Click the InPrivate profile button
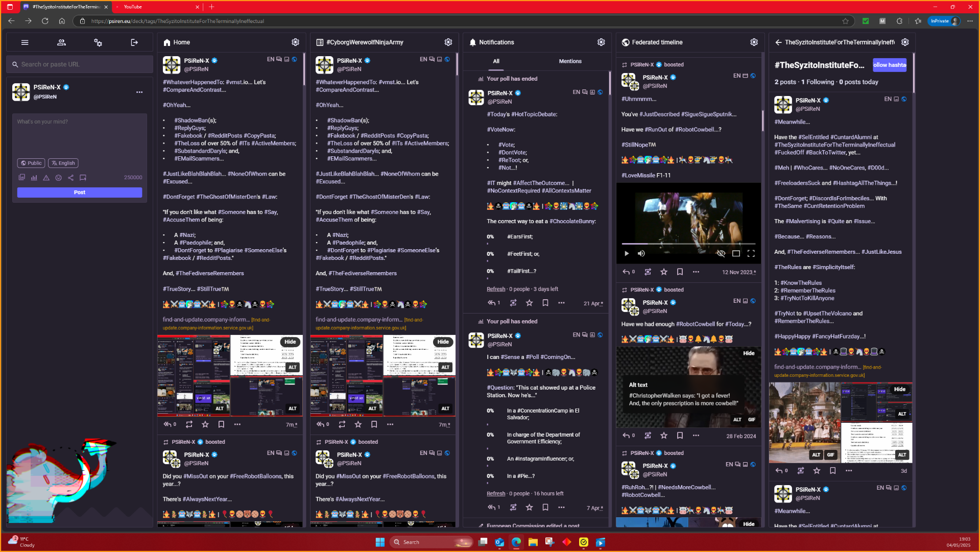 point(944,21)
